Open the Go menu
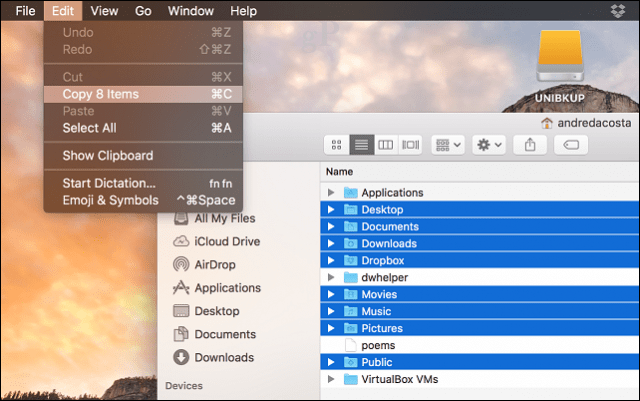 [143, 11]
